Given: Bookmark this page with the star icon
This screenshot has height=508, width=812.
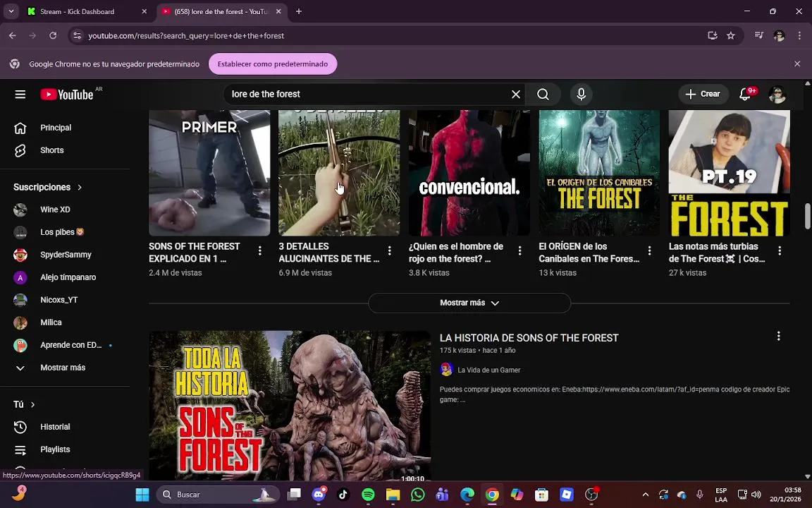Looking at the screenshot, I should [x=731, y=36].
